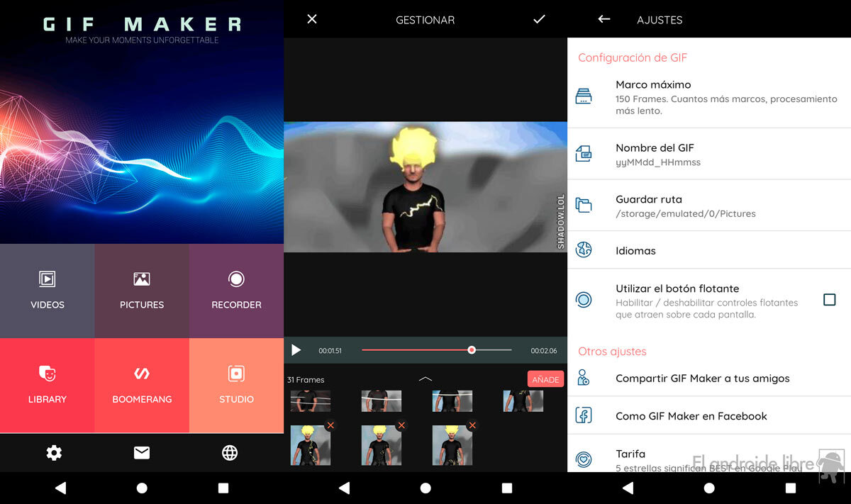This screenshot has height=504, width=851.
Task: Confirm edits with the checkmark
Action: tap(539, 20)
